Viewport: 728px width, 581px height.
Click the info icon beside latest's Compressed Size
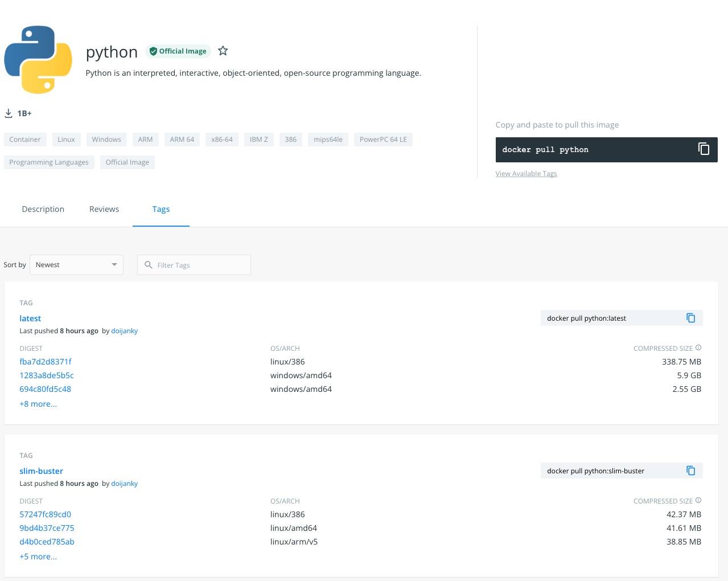(x=698, y=348)
